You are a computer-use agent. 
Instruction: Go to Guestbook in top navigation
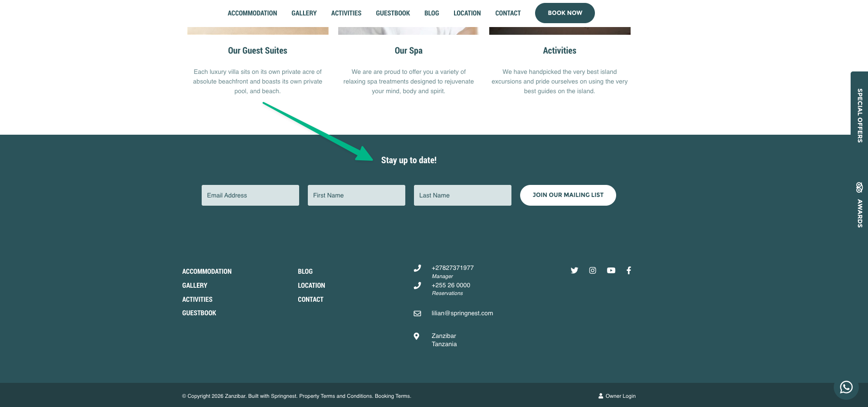393,13
